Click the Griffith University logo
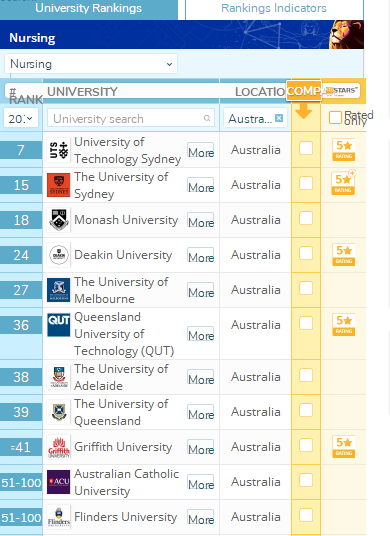 click(x=58, y=447)
